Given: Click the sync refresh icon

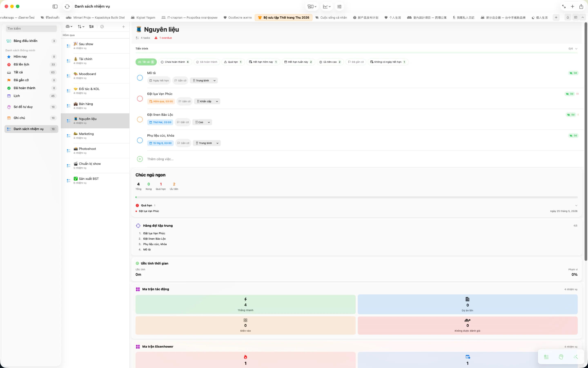Looking at the screenshot, I should 67,7.
